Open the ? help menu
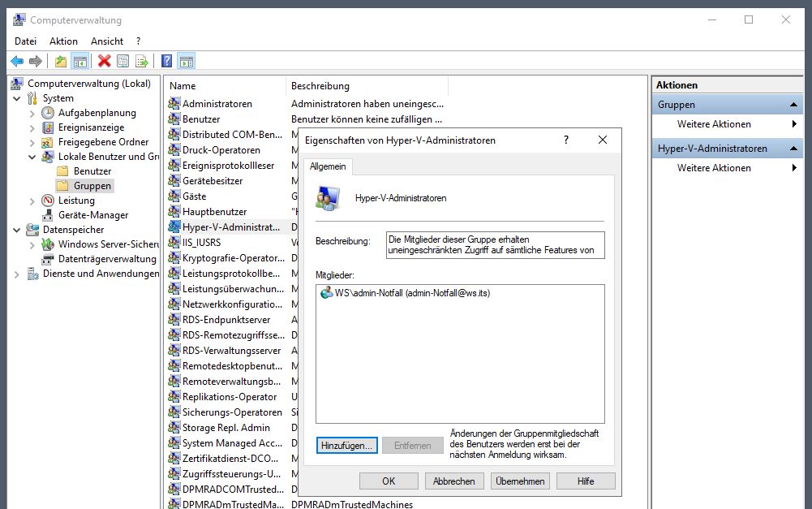The width and height of the screenshot is (812, 509). coord(138,41)
